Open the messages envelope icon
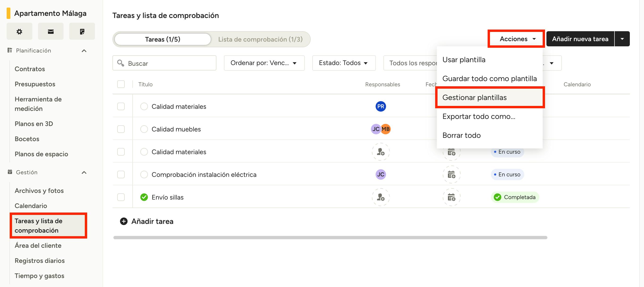 51,31
